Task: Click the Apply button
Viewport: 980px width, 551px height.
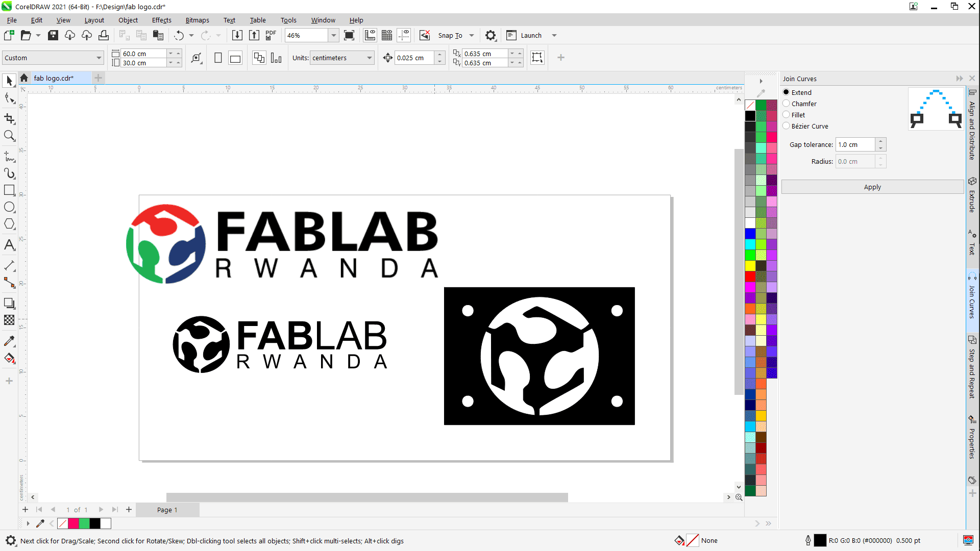Action: pos(872,187)
